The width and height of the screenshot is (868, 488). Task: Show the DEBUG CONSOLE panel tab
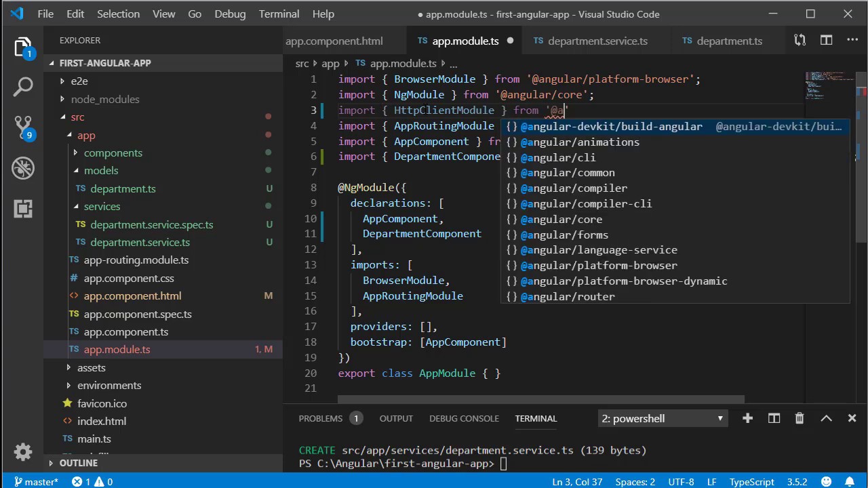[x=464, y=419]
